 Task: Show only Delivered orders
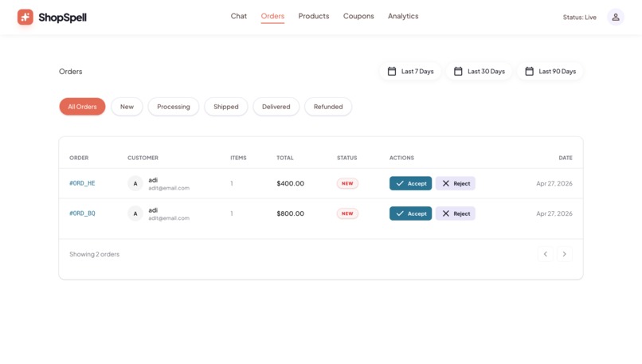276,107
